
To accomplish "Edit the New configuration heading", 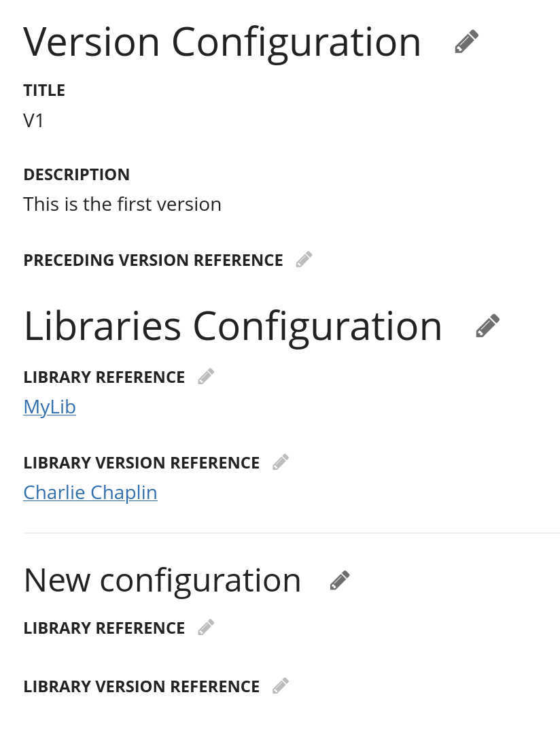I will pyautogui.click(x=340, y=581).
